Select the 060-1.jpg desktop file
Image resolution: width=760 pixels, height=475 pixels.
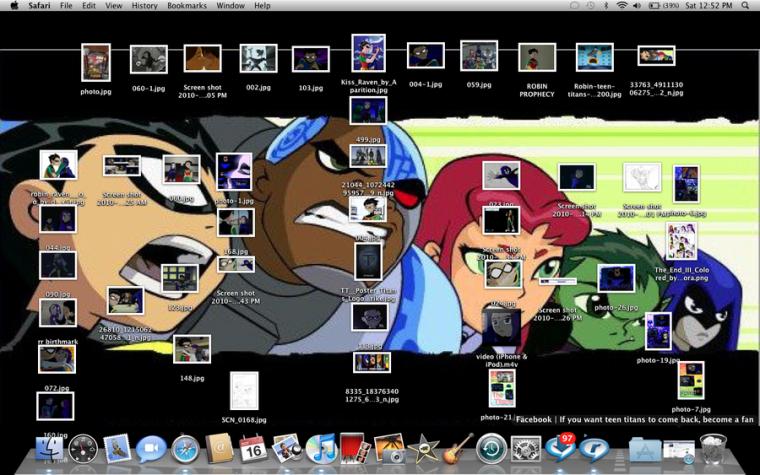click(149, 60)
